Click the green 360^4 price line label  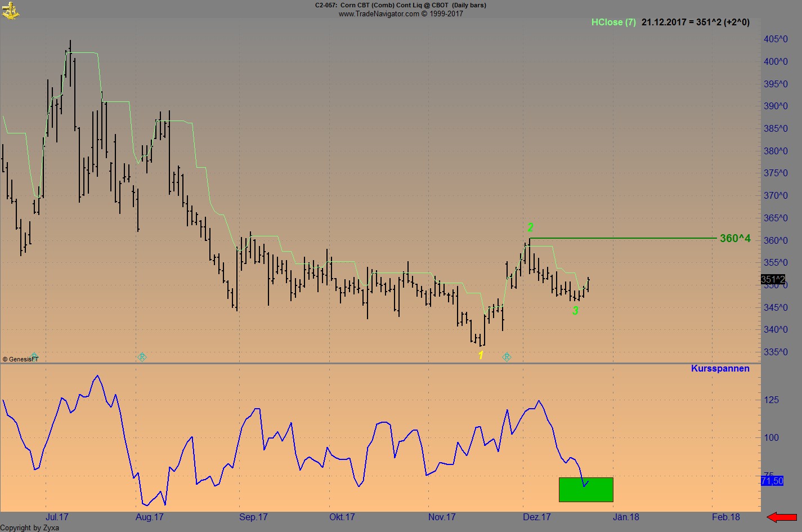pos(734,238)
